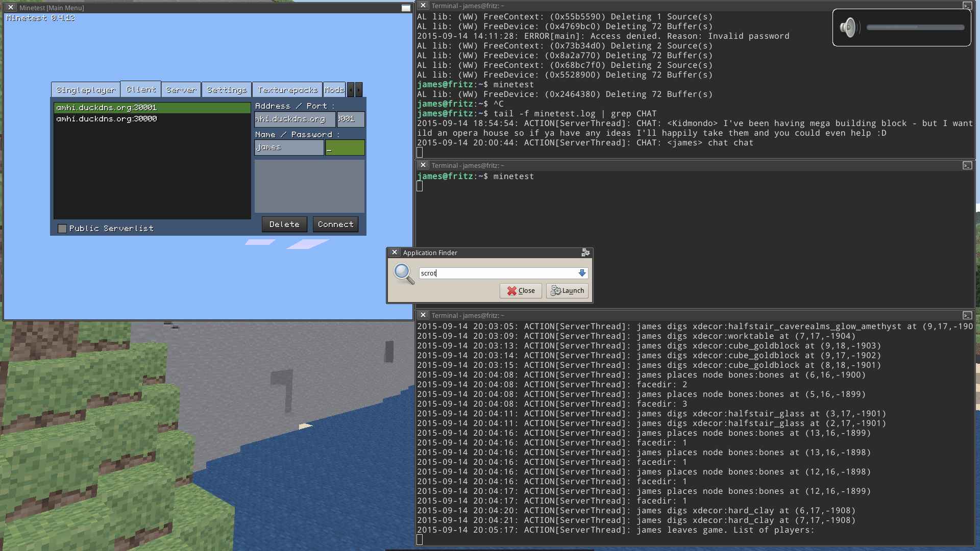Click the '<james> chat chat' log line
Viewport: 980px width, 551px height.
(x=585, y=143)
